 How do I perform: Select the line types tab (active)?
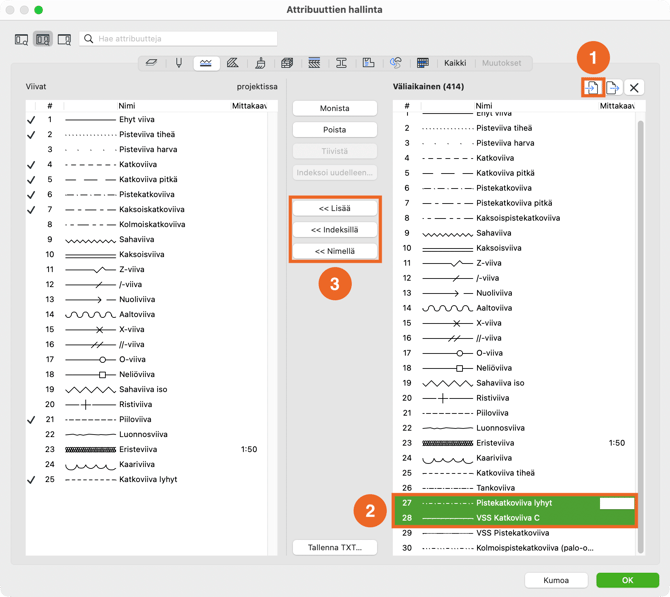206,63
